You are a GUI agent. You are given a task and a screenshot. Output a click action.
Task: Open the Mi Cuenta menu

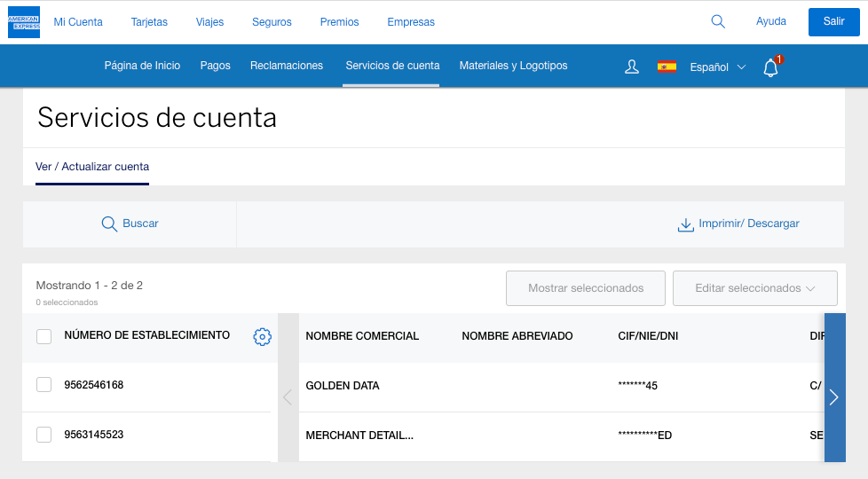(78, 22)
